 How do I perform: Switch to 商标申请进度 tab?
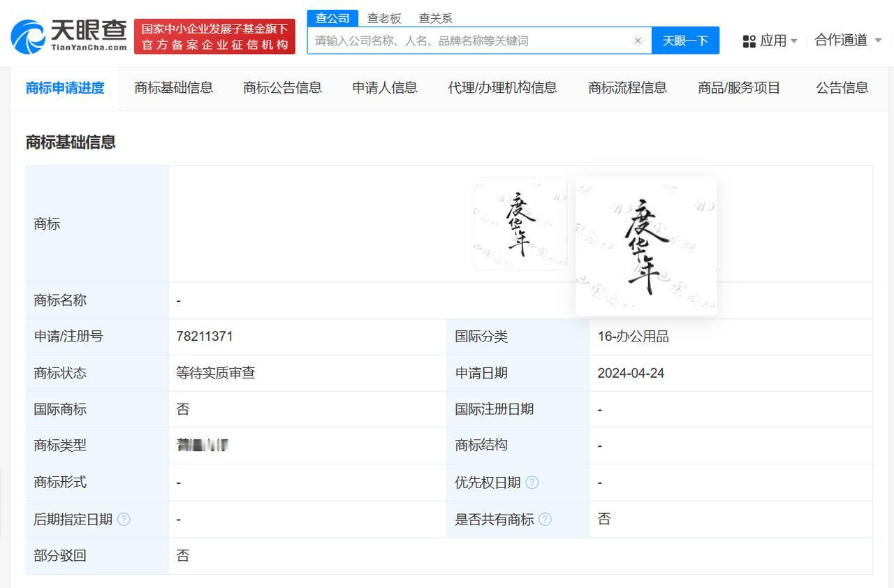tap(65, 88)
